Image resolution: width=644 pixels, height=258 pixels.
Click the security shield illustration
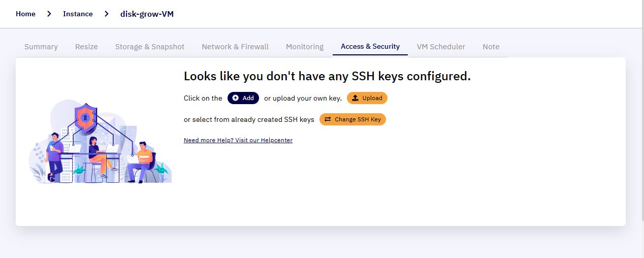click(85, 118)
